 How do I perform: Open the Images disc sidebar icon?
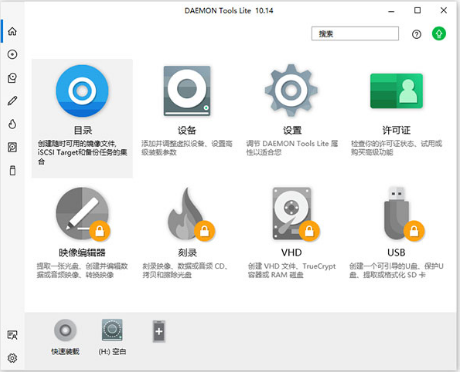[12, 54]
